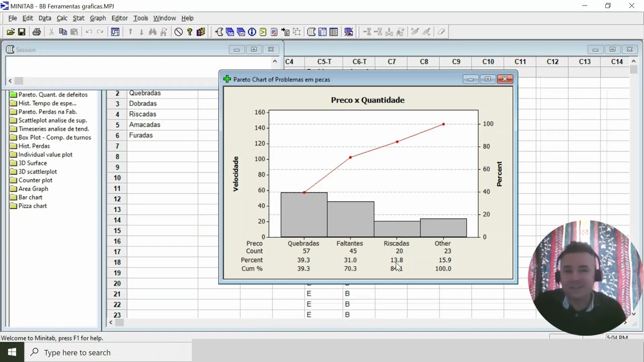Image resolution: width=644 pixels, height=362 pixels.
Task: Save the project with the floppy disk icon
Action: [22, 32]
